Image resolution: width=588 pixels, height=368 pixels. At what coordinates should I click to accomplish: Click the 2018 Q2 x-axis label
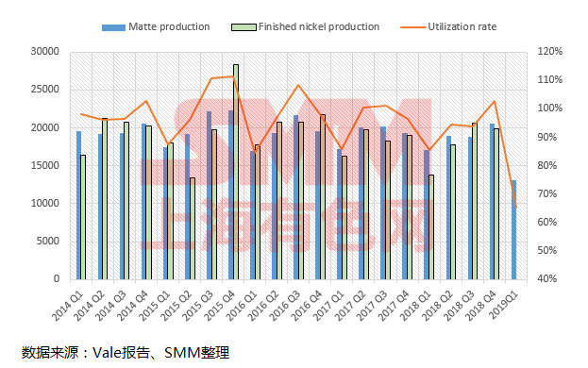tap(436, 306)
